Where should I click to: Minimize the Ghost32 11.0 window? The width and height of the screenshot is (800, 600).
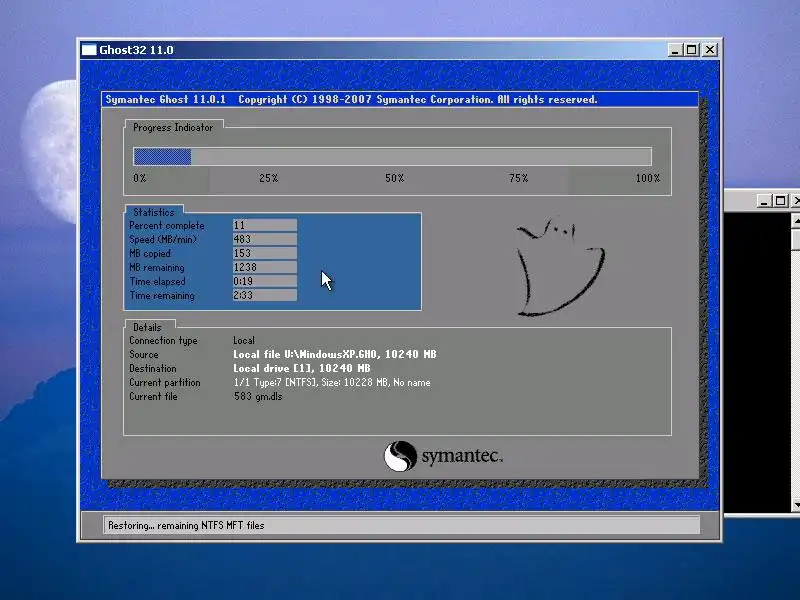pos(674,49)
